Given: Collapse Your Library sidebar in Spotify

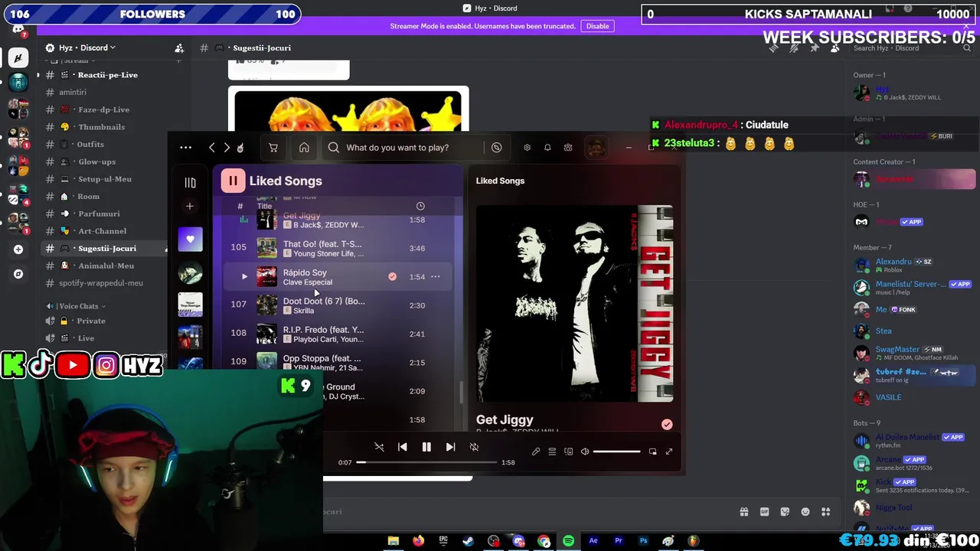Looking at the screenshot, I should click(190, 182).
